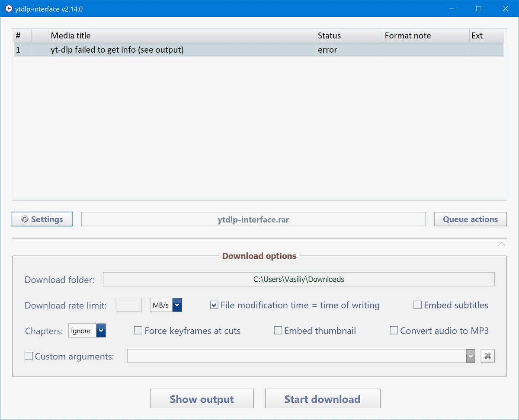This screenshot has height=420, width=519.
Task: Open the custom arguments history dropdown
Action: pyautogui.click(x=470, y=356)
